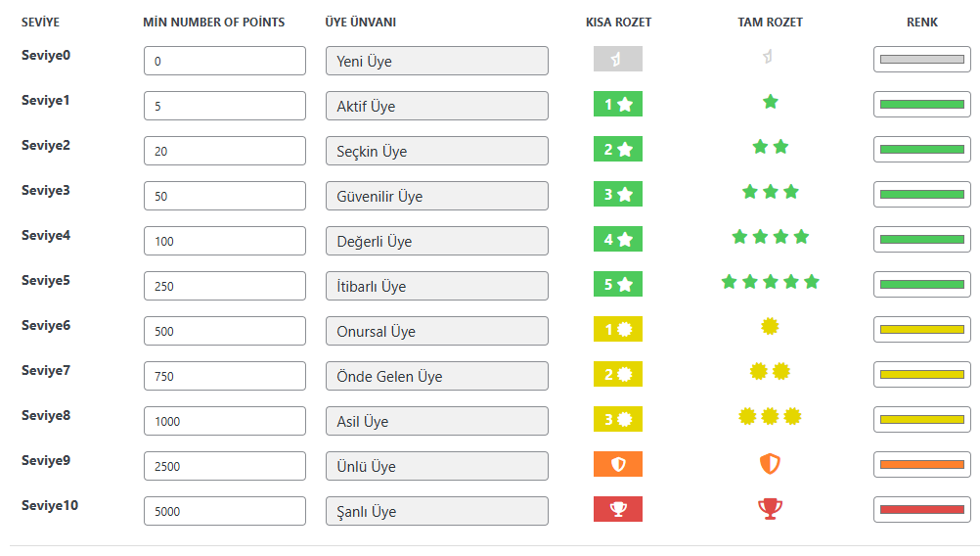Click the green 5-star short badge
This screenshot has width=980, height=556.
617,285
